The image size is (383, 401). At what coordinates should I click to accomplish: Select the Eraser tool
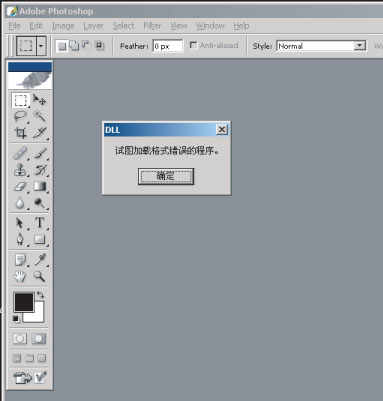(20, 186)
